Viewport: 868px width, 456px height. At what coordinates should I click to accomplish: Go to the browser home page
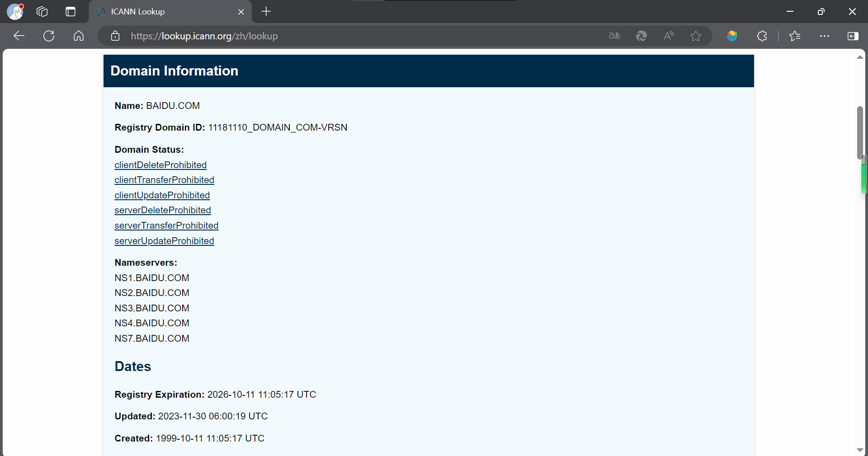79,36
